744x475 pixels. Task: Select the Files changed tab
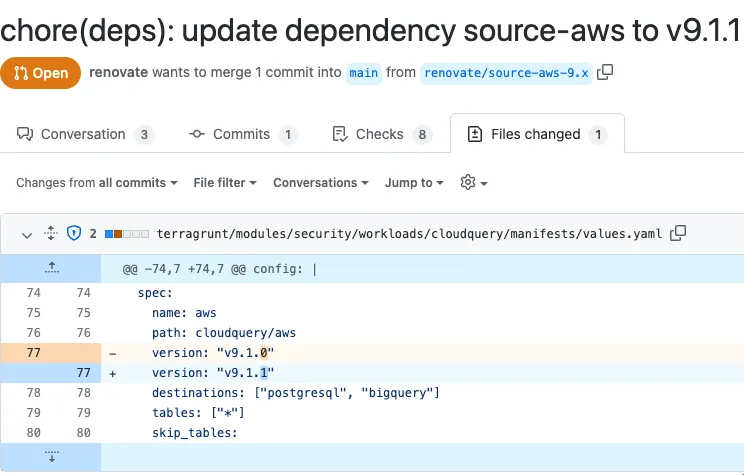point(537,134)
